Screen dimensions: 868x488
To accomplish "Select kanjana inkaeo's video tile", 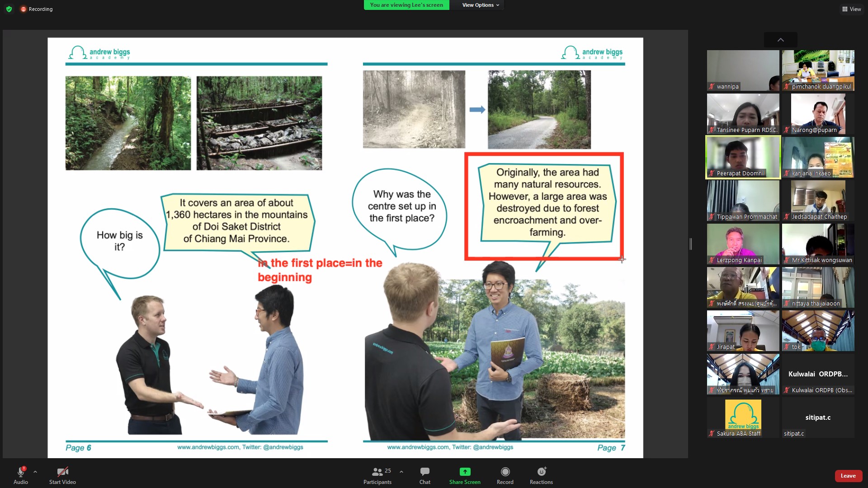I will tap(818, 157).
